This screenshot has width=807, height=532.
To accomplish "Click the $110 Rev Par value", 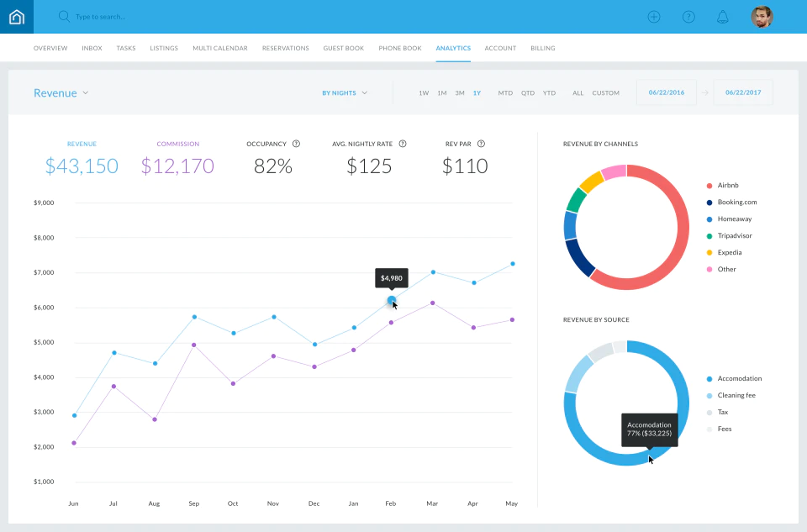I will (465, 166).
